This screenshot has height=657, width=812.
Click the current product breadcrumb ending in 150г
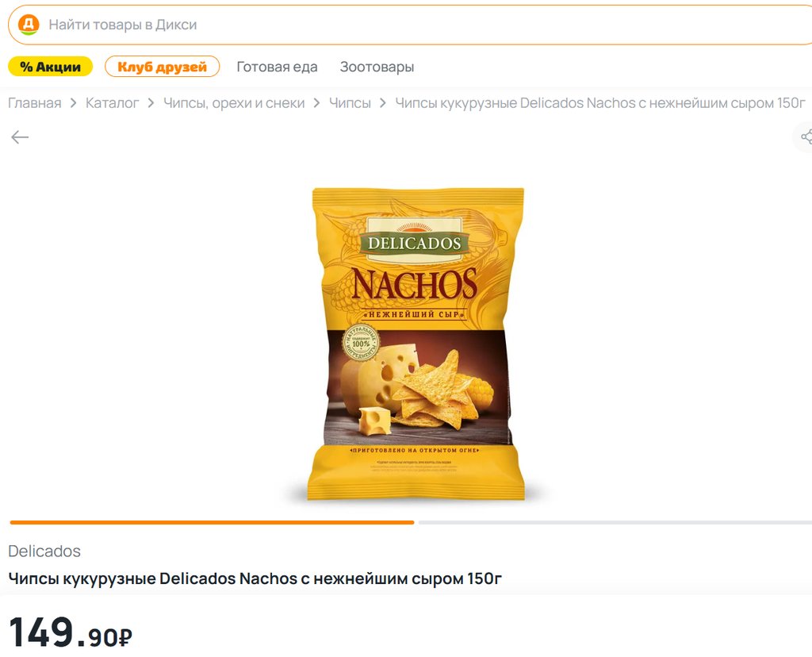coord(600,103)
